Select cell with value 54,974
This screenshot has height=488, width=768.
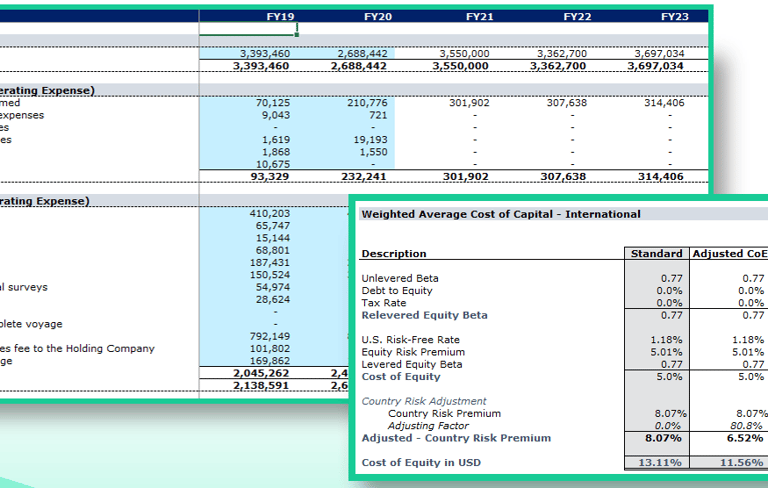[x=273, y=287]
